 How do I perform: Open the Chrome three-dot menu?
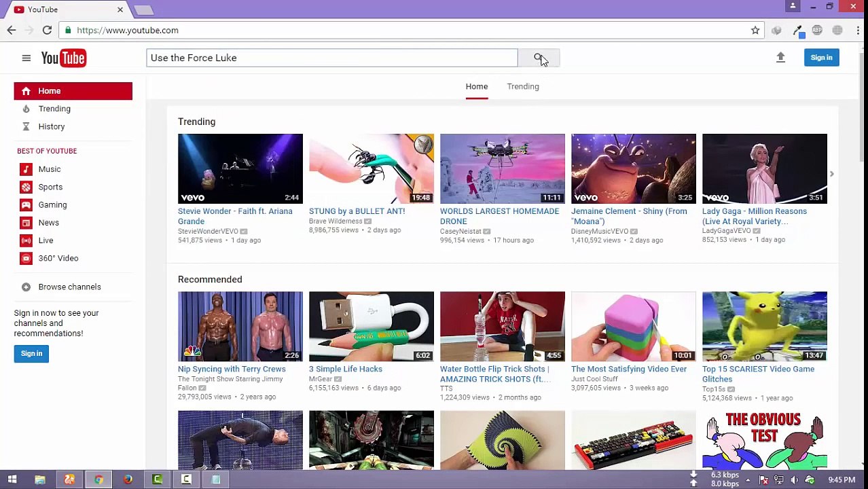(x=858, y=30)
